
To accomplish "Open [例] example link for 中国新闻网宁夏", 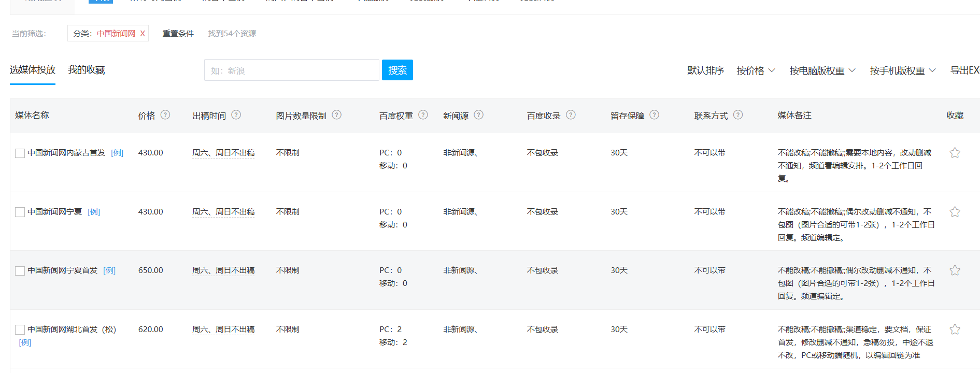I will (94, 212).
